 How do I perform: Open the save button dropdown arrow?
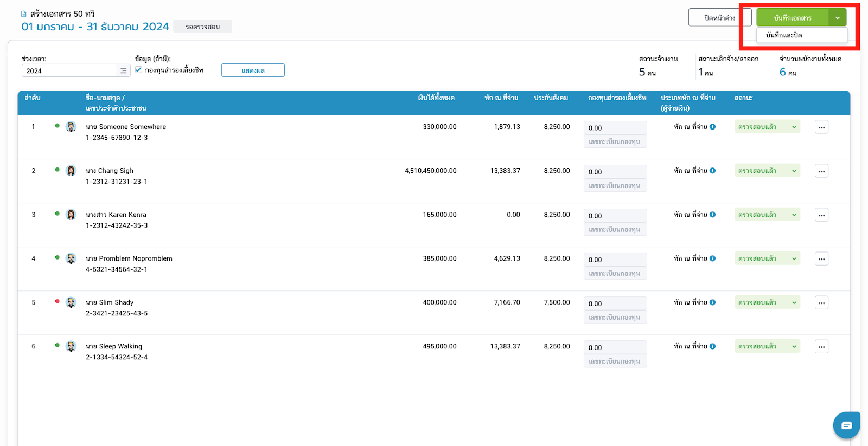point(837,18)
